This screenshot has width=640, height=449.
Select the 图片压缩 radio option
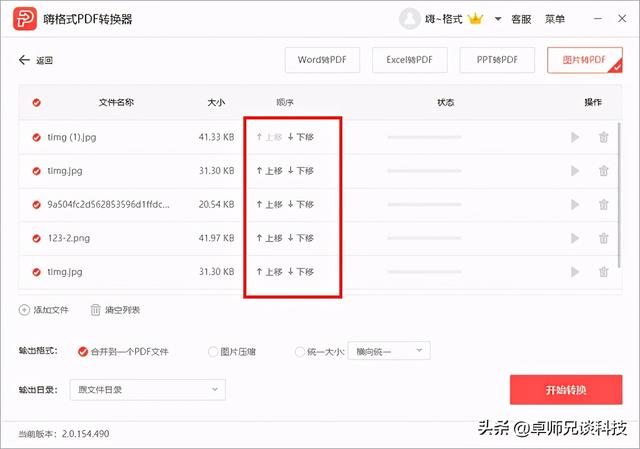(213, 351)
